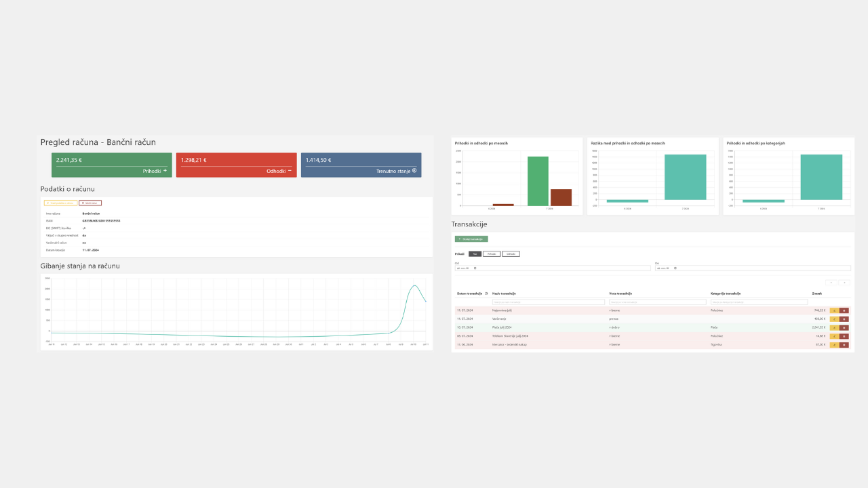868x488 pixels.
Task: Click the plus icon on Prihodki card
Action: (165, 171)
